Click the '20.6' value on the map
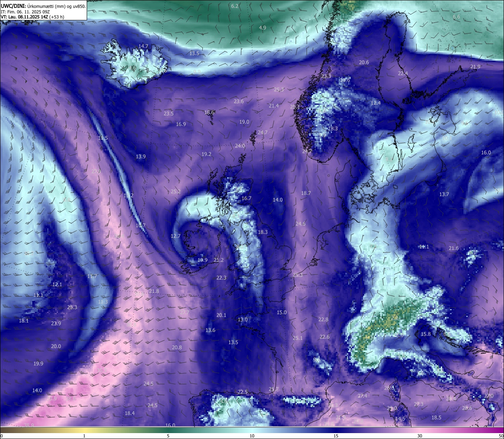The image size is (504, 439). (x=364, y=62)
